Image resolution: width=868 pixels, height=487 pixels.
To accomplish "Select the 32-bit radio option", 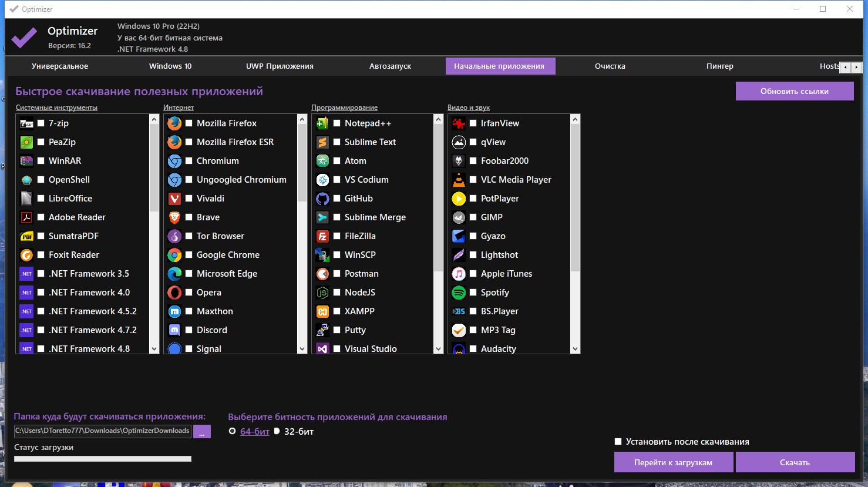I will [277, 431].
